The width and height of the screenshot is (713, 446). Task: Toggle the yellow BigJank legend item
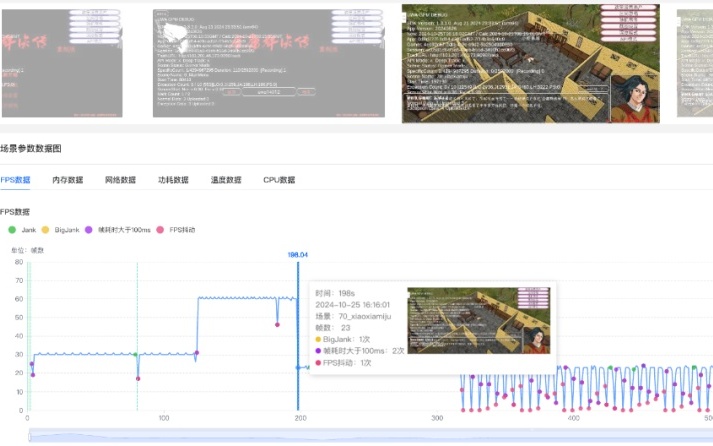click(x=60, y=230)
